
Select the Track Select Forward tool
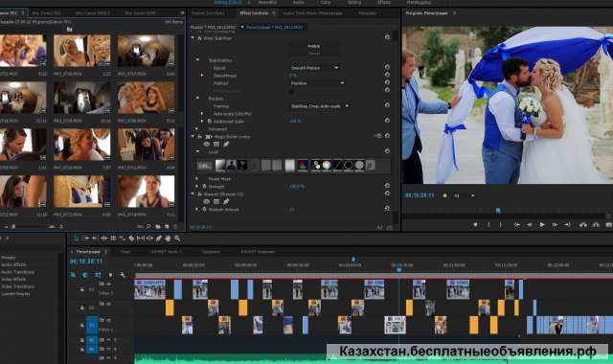(85, 239)
